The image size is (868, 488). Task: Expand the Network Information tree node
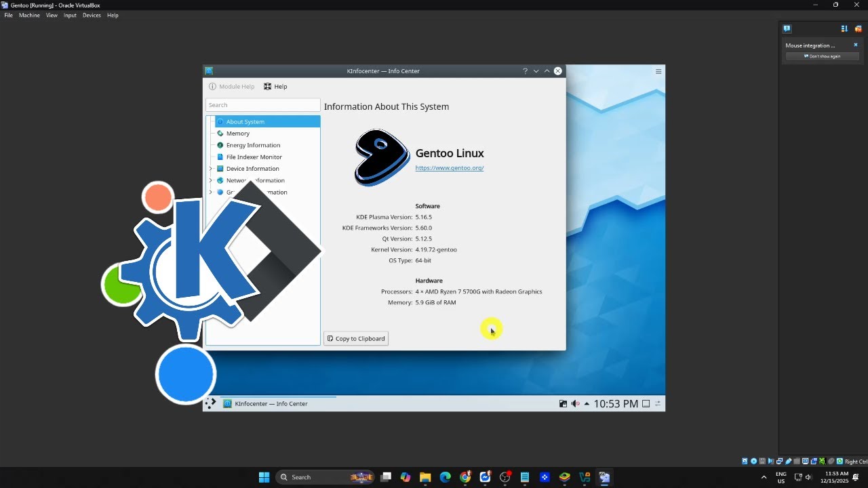click(210, 180)
